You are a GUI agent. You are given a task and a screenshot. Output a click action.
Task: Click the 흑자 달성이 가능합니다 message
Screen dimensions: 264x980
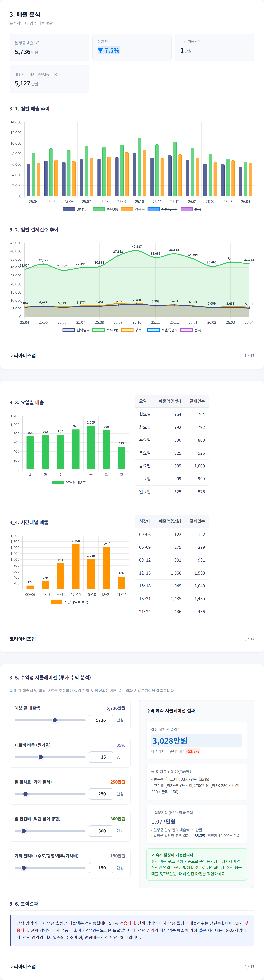pos(173,855)
